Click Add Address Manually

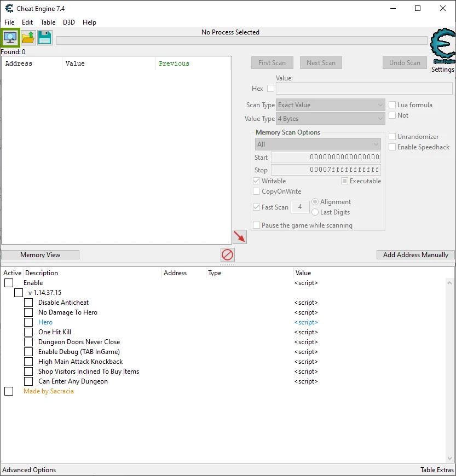[415, 255]
